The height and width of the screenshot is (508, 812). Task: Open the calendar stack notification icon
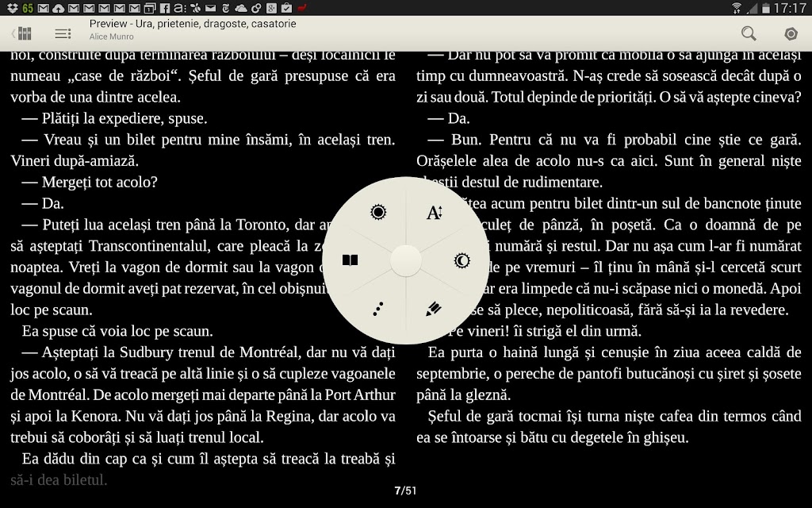coord(149,9)
